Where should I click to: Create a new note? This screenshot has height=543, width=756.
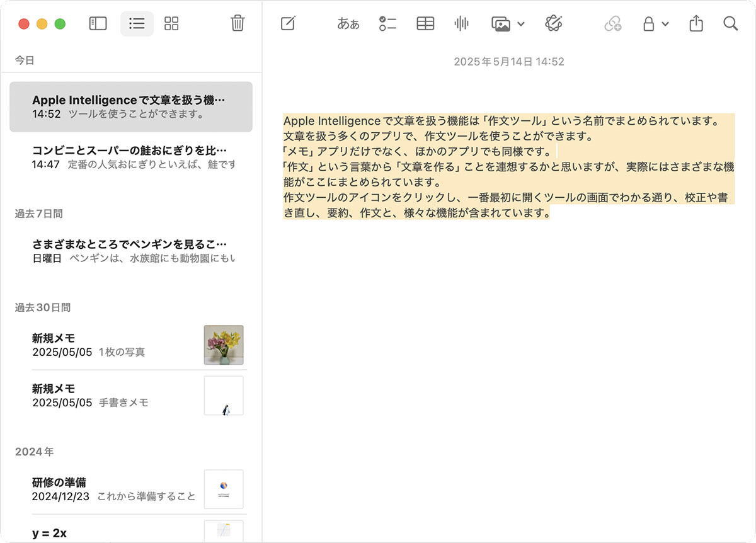tap(288, 24)
